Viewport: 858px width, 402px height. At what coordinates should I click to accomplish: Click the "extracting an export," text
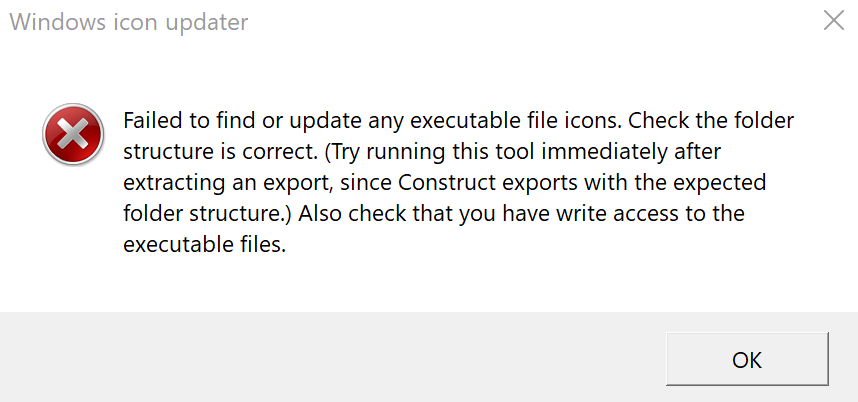229,182
